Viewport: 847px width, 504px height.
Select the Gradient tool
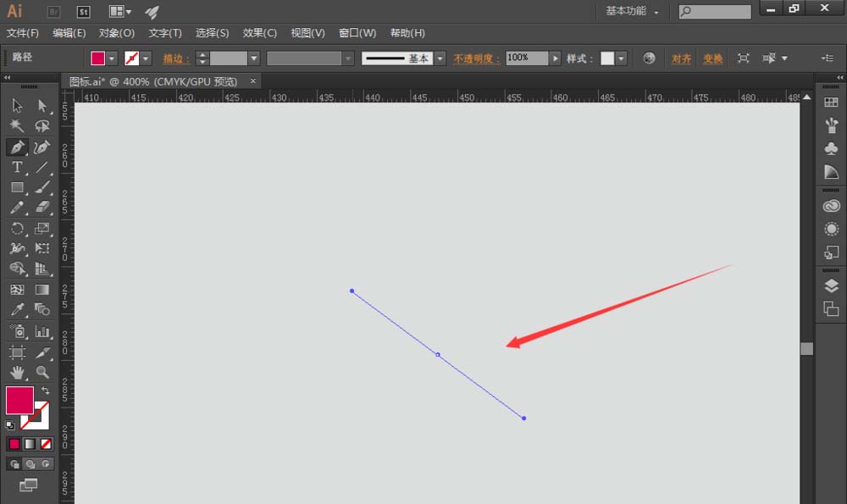(x=42, y=290)
